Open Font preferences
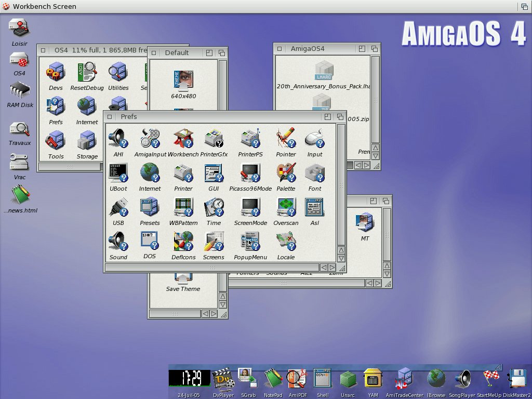 pos(314,172)
